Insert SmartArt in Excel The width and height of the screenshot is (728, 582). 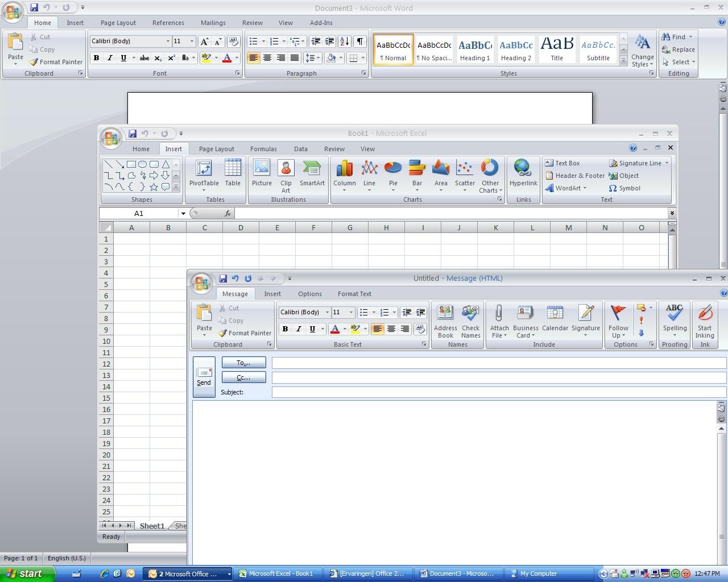point(312,173)
